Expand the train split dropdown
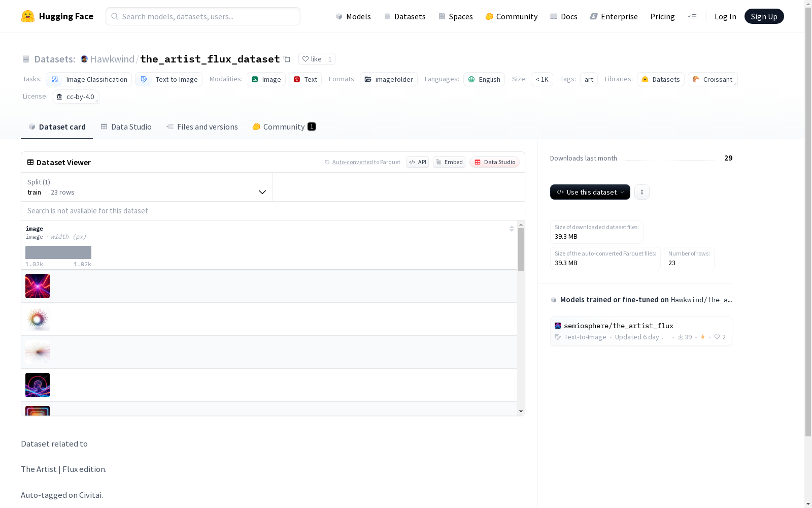This screenshot has height=508, width=812. pos(147,187)
